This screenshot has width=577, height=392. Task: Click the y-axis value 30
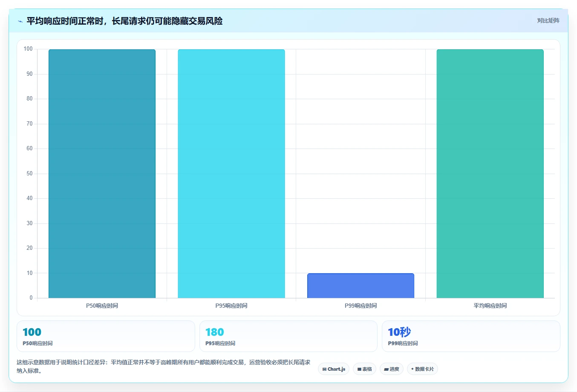click(x=29, y=223)
